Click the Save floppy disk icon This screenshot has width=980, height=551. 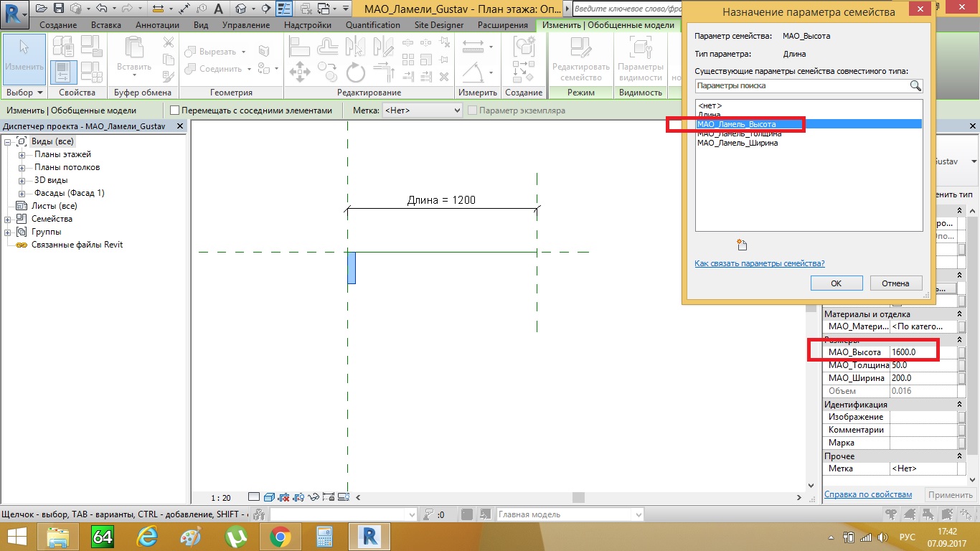pos(59,9)
